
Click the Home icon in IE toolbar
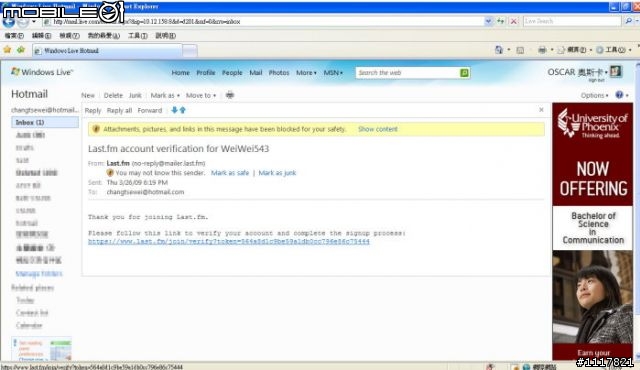coord(499,50)
